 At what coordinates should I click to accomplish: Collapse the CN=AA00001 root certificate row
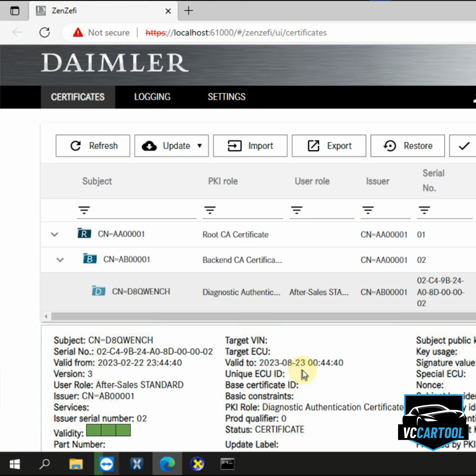pyautogui.click(x=55, y=234)
